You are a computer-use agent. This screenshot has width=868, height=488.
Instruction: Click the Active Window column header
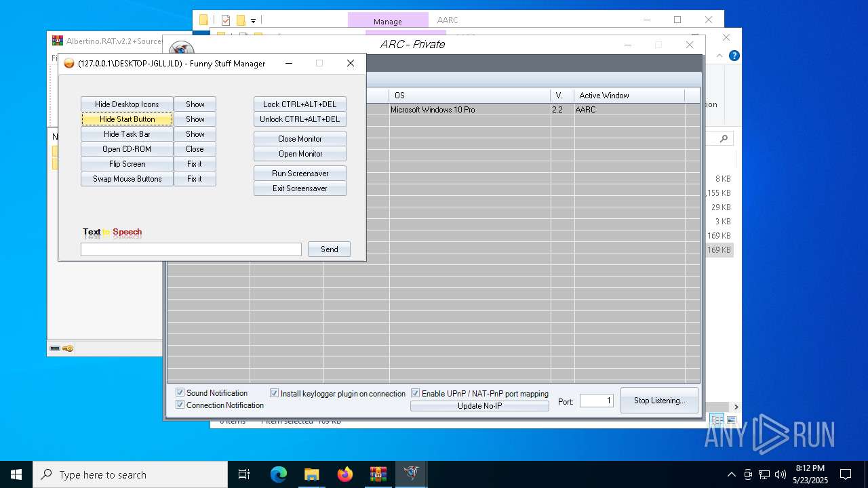(629, 96)
